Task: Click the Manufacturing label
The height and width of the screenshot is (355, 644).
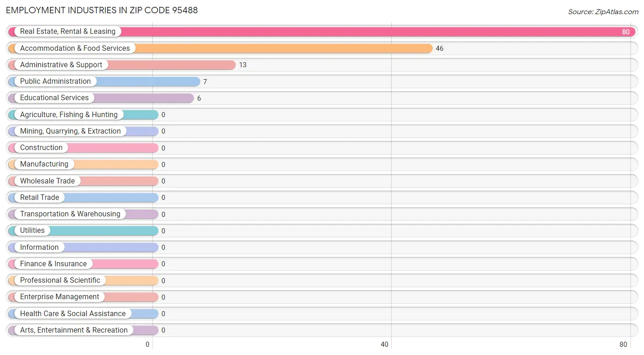Action: click(x=44, y=164)
